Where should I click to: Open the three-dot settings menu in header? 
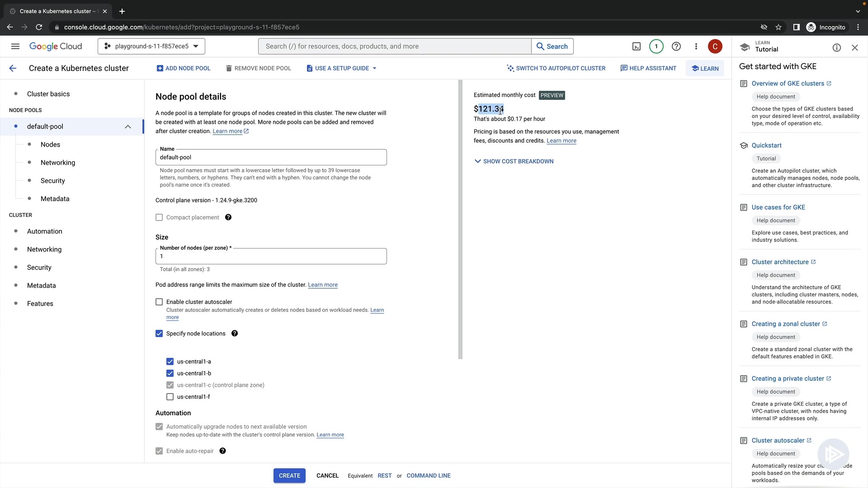point(696,47)
